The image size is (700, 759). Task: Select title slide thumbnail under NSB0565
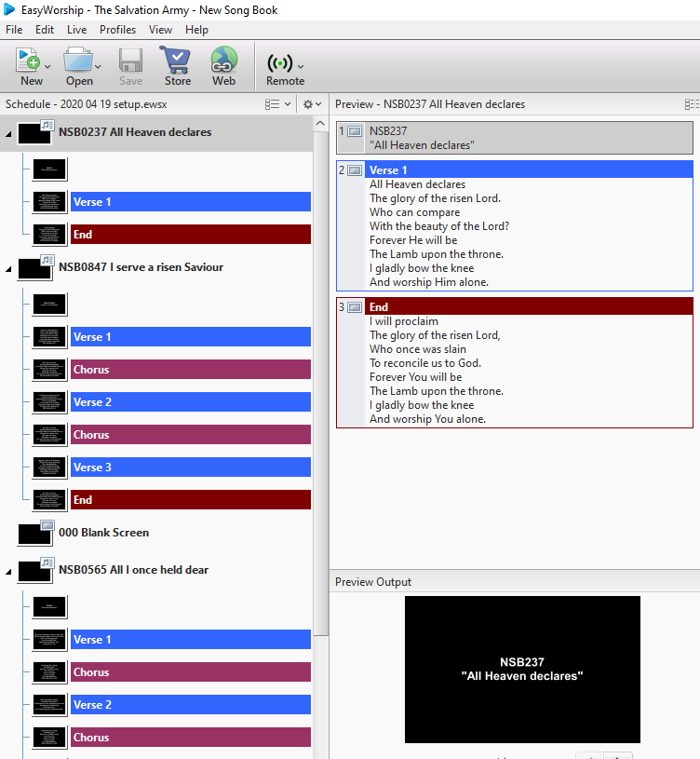tap(49, 607)
